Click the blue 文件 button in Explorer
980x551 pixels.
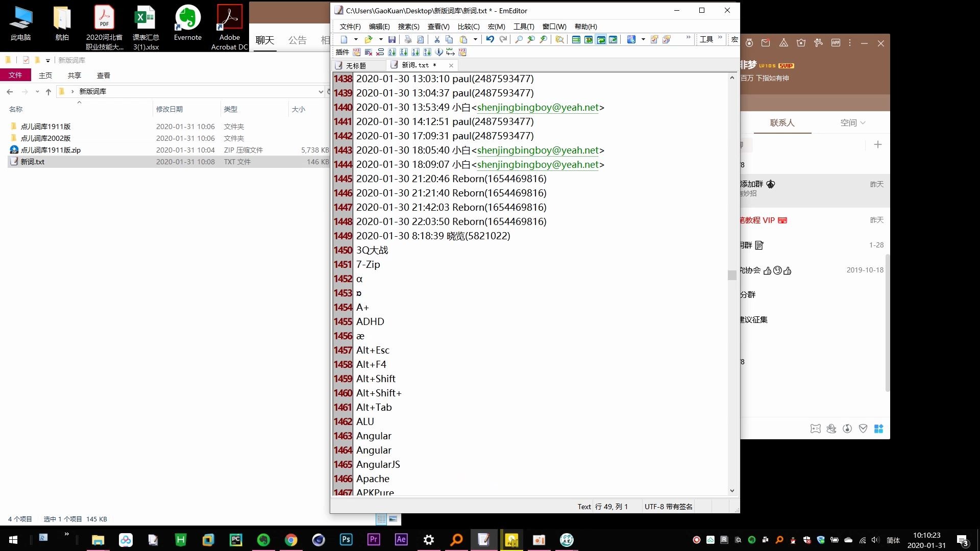[x=15, y=75]
